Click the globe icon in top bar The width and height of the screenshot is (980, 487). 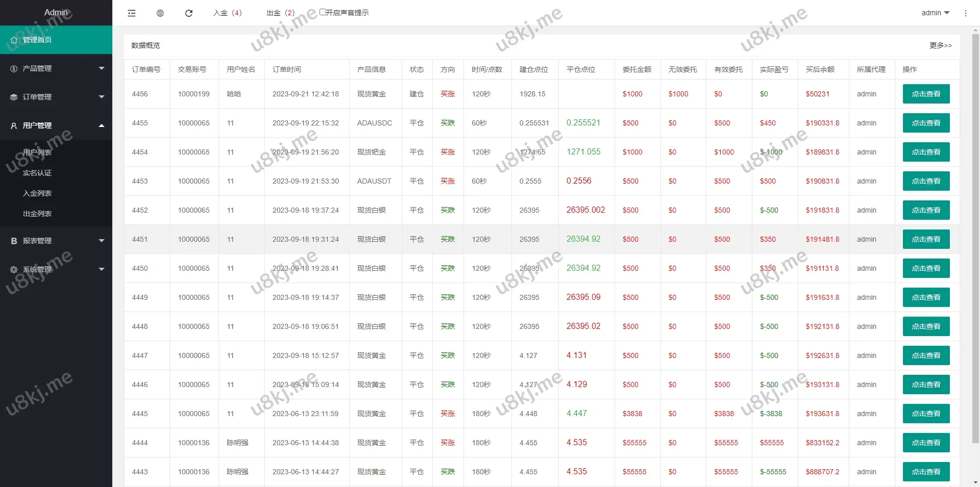click(x=160, y=13)
